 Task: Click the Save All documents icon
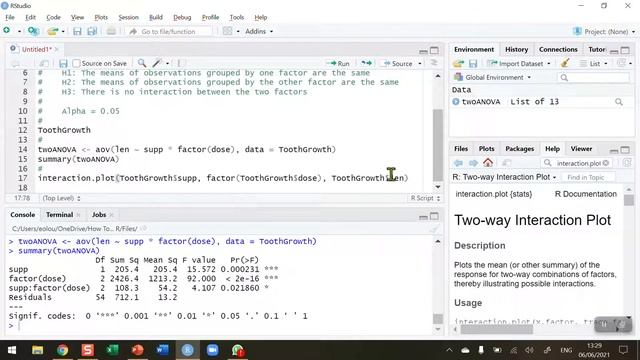pos(92,31)
